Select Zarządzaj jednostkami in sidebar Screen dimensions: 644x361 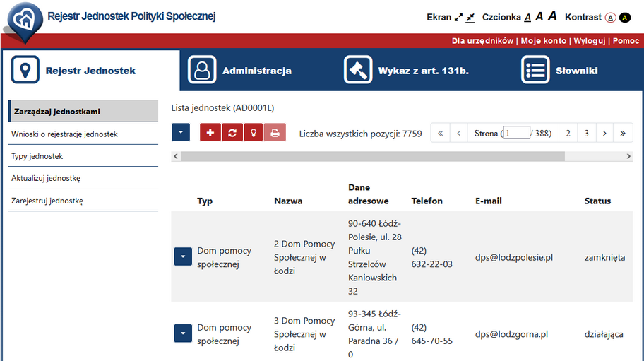click(x=83, y=112)
